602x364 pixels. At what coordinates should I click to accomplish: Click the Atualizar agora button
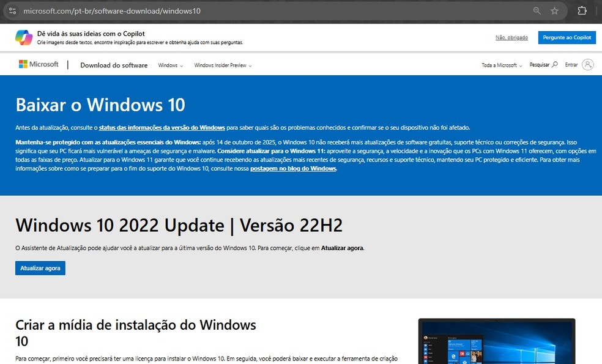pos(40,268)
